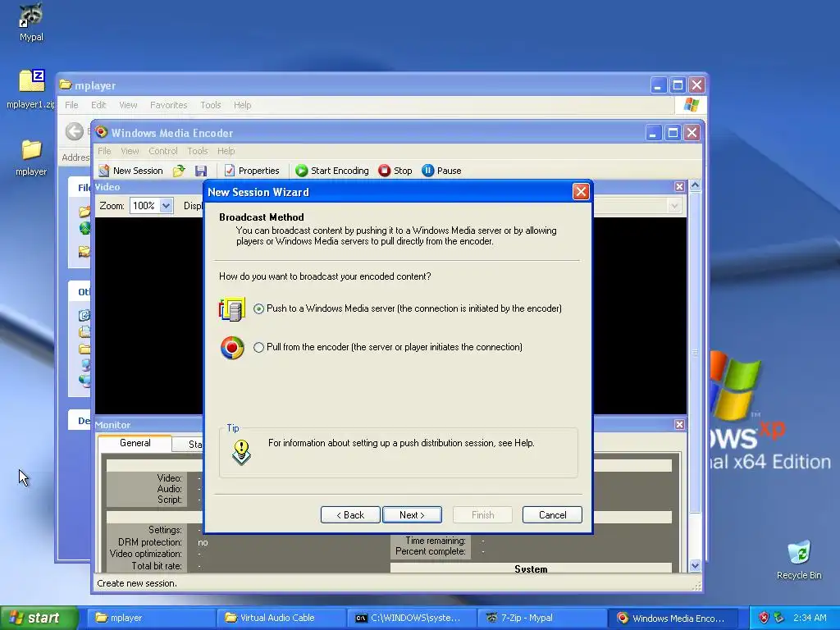Switch to 7-Zip - Mypal taskbar button
840x630 pixels.
tap(541, 619)
